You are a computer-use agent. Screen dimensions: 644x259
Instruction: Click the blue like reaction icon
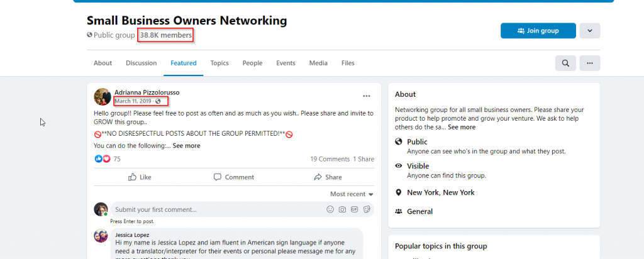coord(98,159)
